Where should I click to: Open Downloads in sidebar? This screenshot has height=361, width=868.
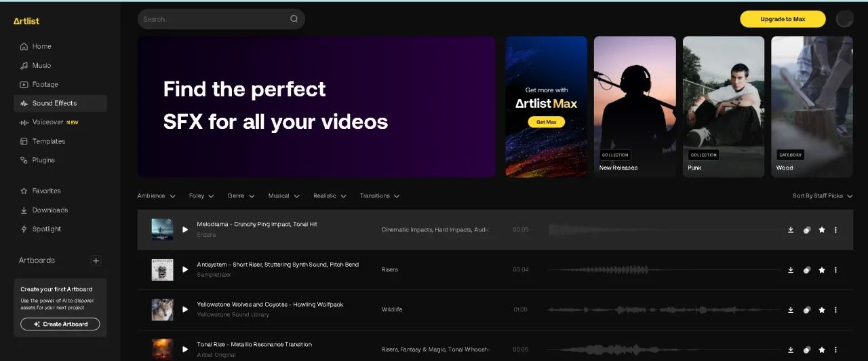(x=60, y=210)
